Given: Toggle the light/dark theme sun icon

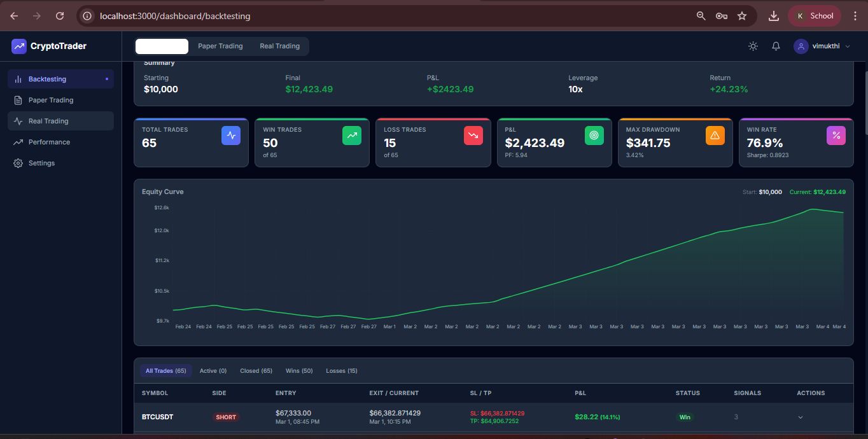Looking at the screenshot, I should 753,46.
